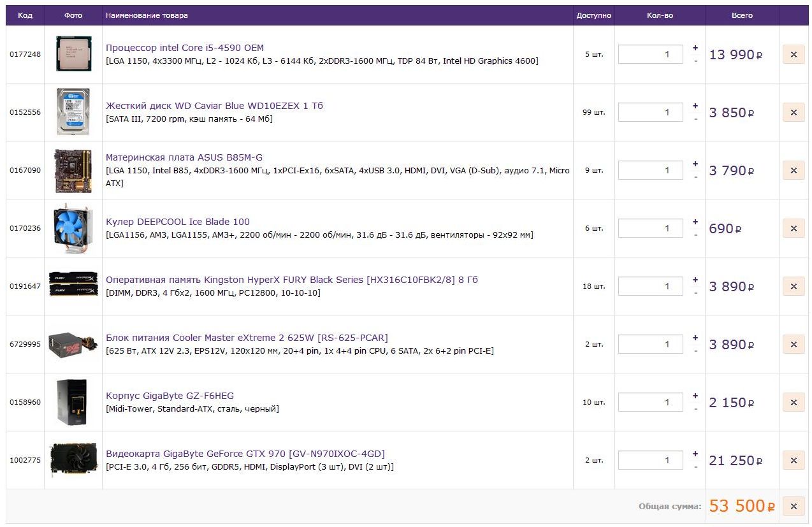The width and height of the screenshot is (812, 527).
Task: Remove Kingston HyperX FURY memory from cart
Action: coord(794,286)
